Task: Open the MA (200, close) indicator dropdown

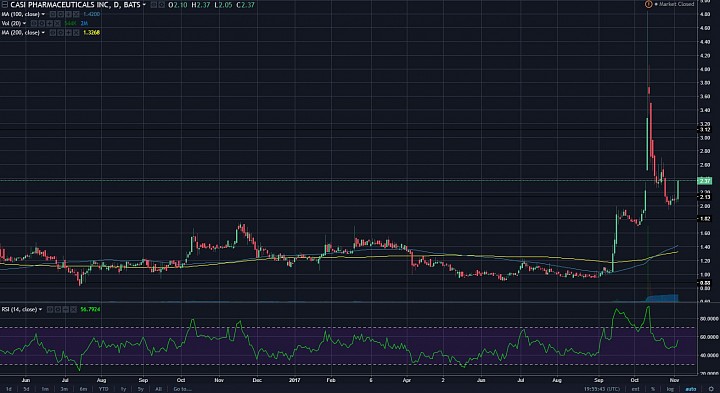Action: pyautogui.click(x=43, y=33)
